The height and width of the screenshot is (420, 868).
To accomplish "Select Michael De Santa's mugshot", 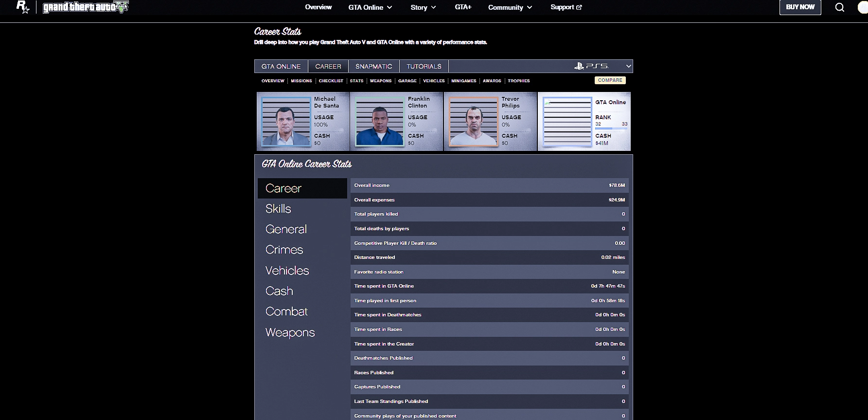I will tap(286, 121).
